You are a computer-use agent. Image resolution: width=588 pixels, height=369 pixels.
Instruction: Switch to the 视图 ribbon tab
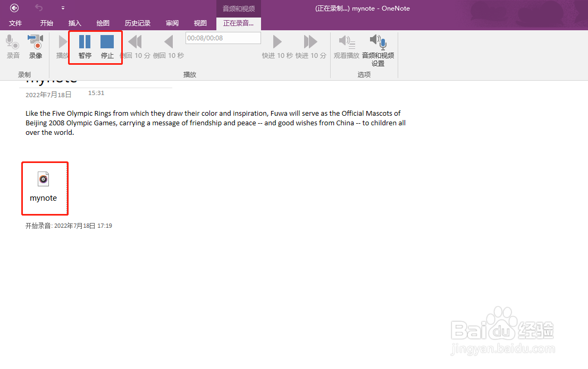pyautogui.click(x=200, y=23)
